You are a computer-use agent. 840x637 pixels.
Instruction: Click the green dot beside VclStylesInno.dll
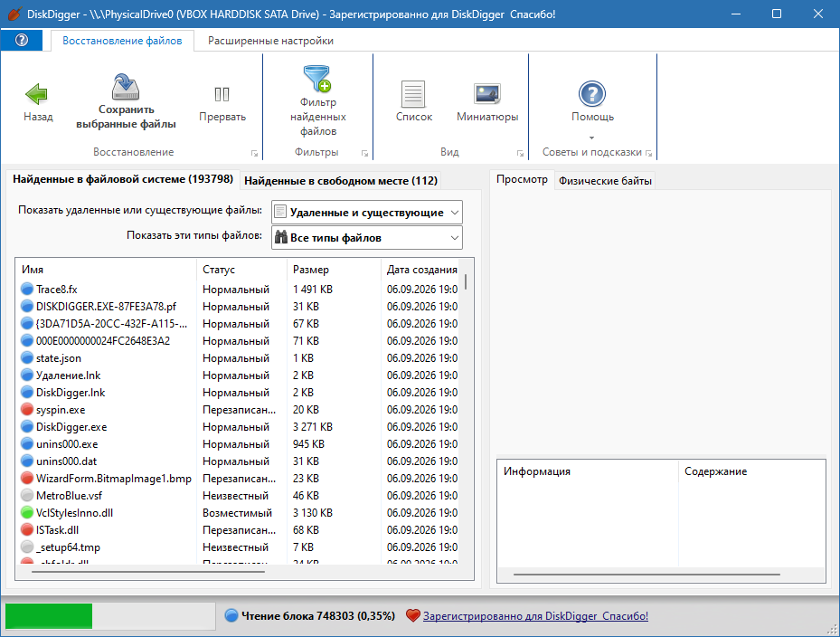(27, 513)
